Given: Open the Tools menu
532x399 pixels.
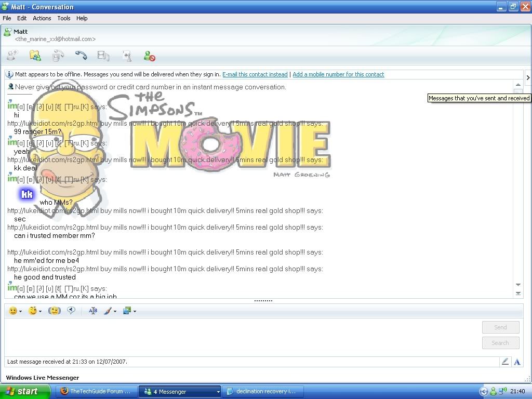Looking at the screenshot, I should point(64,18).
